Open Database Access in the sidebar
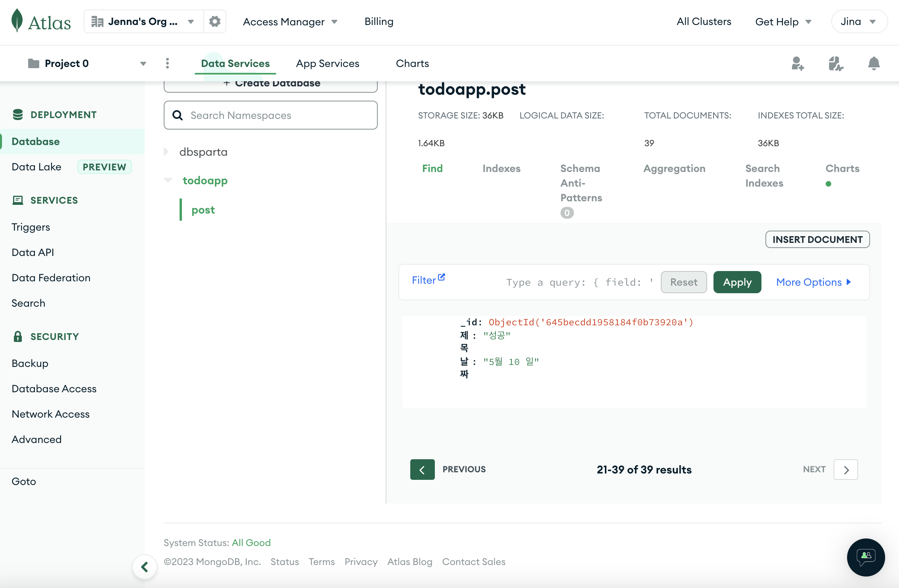The width and height of the screenshot is (899, 588). click(54, 389)
